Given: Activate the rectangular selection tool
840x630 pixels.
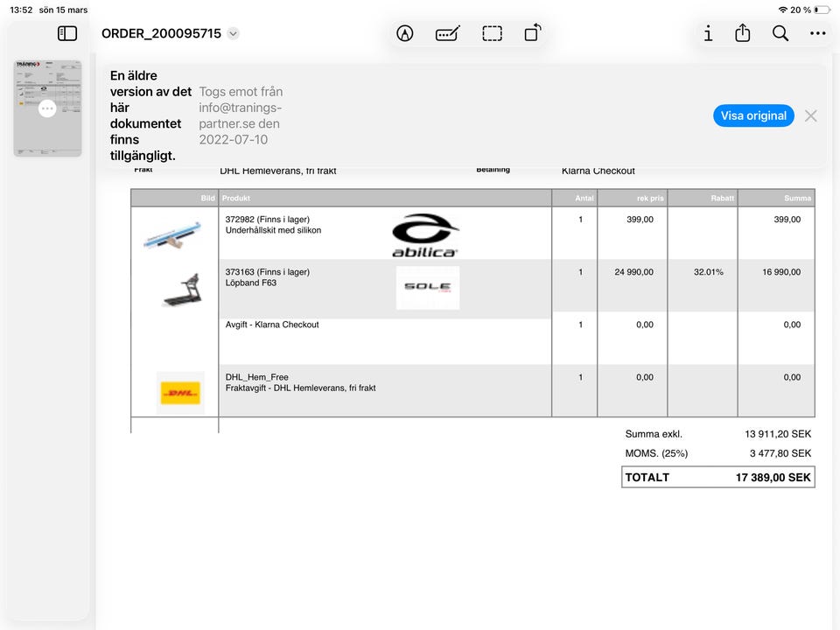Looking at the screenshot, I should [x=493, y=34].
